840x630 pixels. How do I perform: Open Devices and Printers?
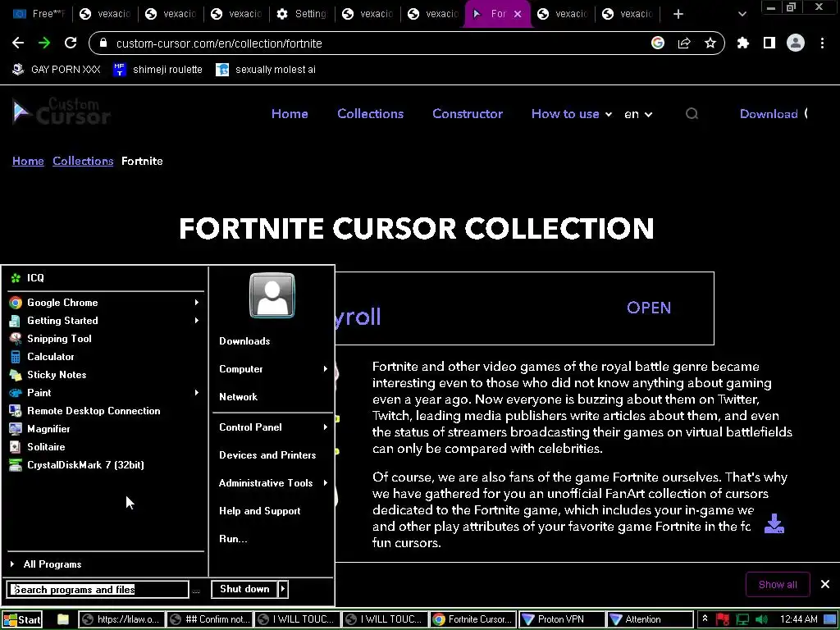267,455
